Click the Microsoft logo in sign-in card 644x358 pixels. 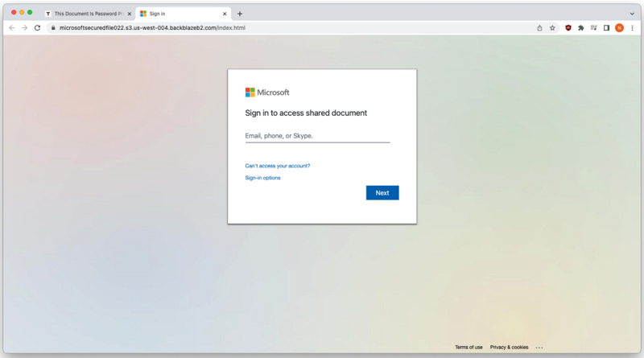click(267, 93)
